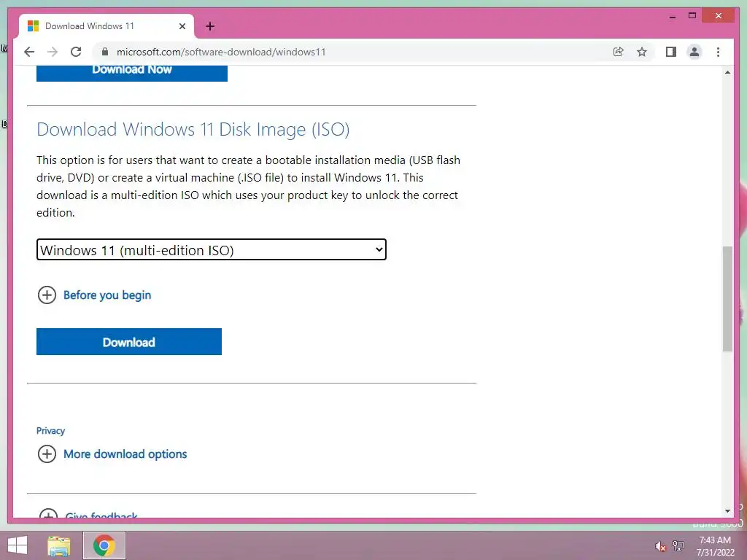This screenshot has width=747, height=560.
Task: Click the padlock site info icon
Action: pyautogui.click(x=105, y=52)
